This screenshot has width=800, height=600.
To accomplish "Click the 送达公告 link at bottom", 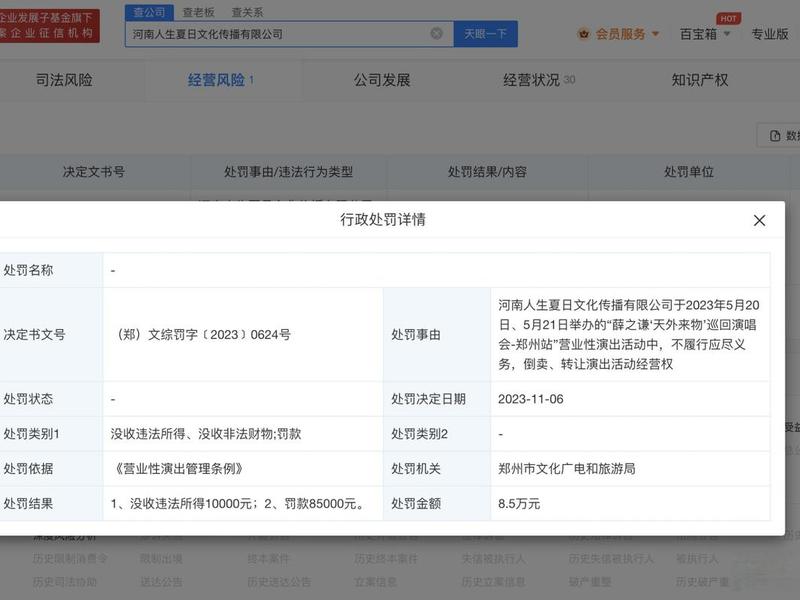I will click(x=161, y=582).
